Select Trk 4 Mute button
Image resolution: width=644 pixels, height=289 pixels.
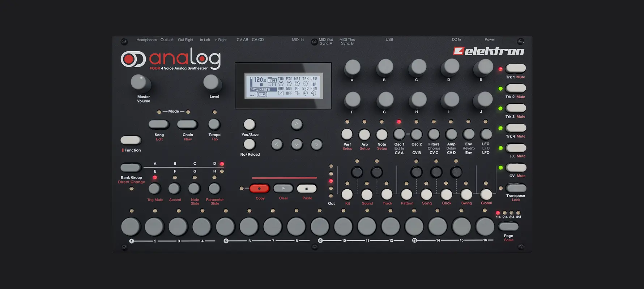coord(516,128)
